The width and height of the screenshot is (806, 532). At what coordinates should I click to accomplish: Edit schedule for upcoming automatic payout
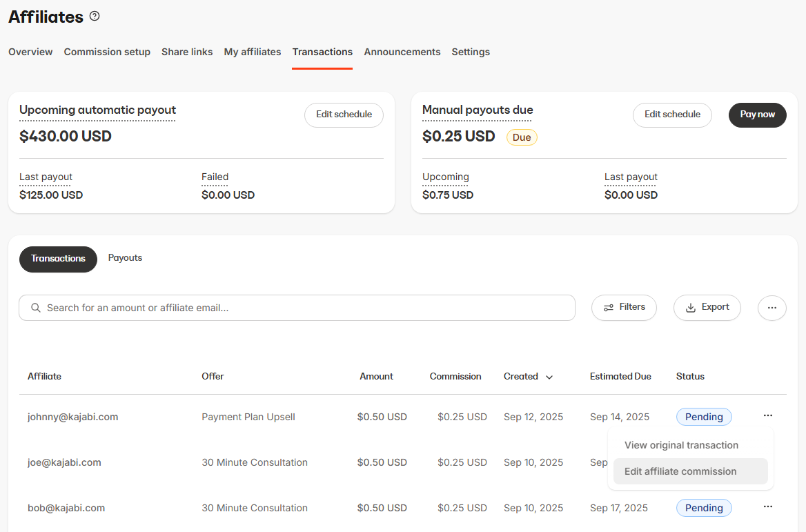point(344,115)
